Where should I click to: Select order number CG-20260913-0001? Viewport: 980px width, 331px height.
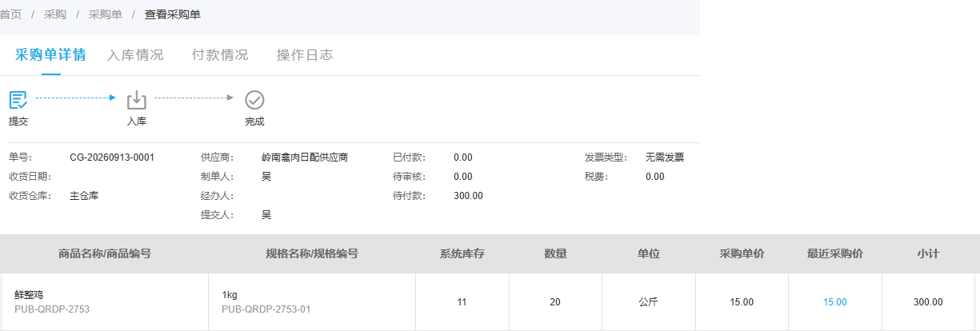click(x=112, y=158)
